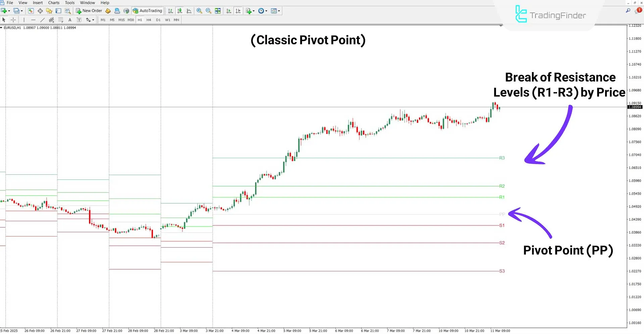Zoom in on the chart
The width and height of the screenshot is (644, 334).
[x=199, y=11]
